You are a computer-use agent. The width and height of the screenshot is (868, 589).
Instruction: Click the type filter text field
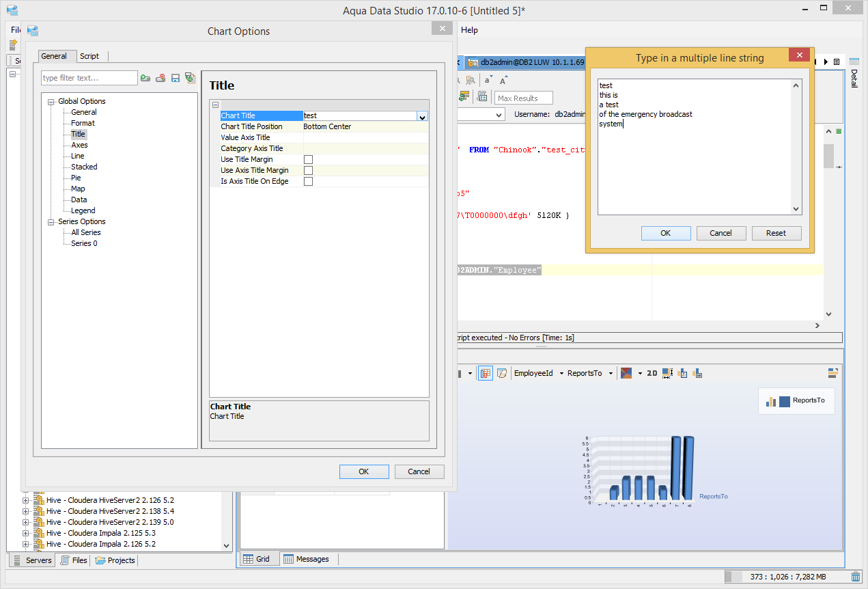tap(89, 78)
